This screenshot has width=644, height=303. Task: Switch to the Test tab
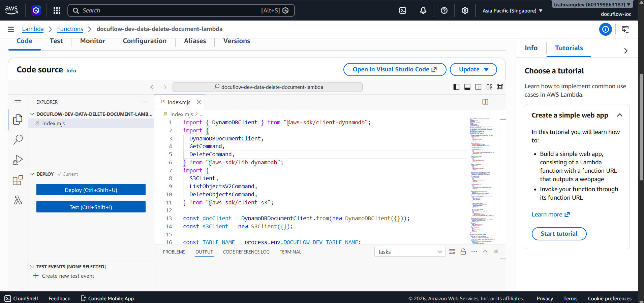(x=56, y=41)
